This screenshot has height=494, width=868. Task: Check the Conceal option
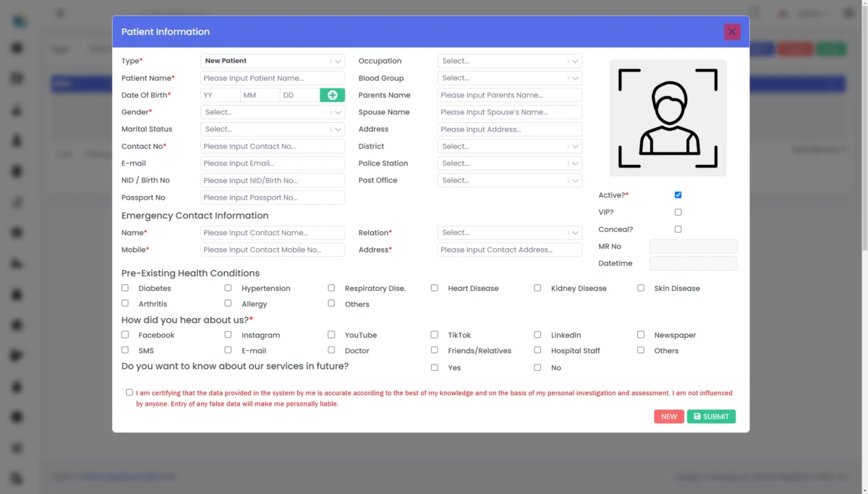click(678, 229)
